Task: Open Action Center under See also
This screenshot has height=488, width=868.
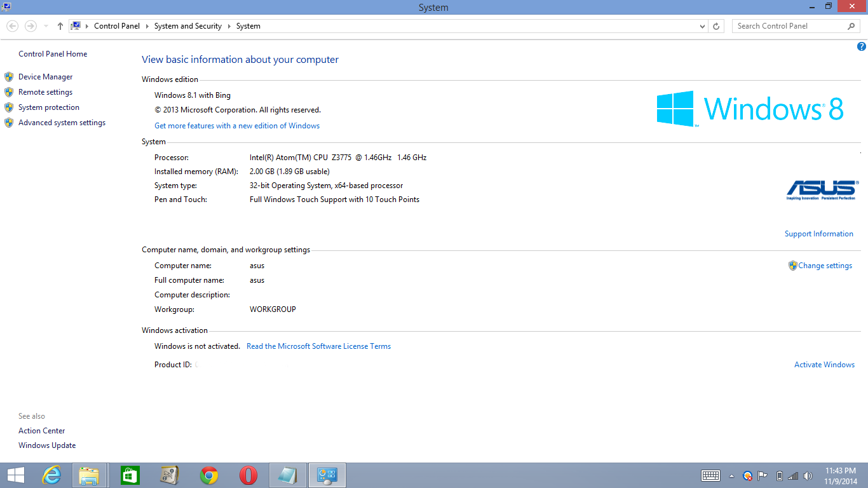Action: point(41,431)
